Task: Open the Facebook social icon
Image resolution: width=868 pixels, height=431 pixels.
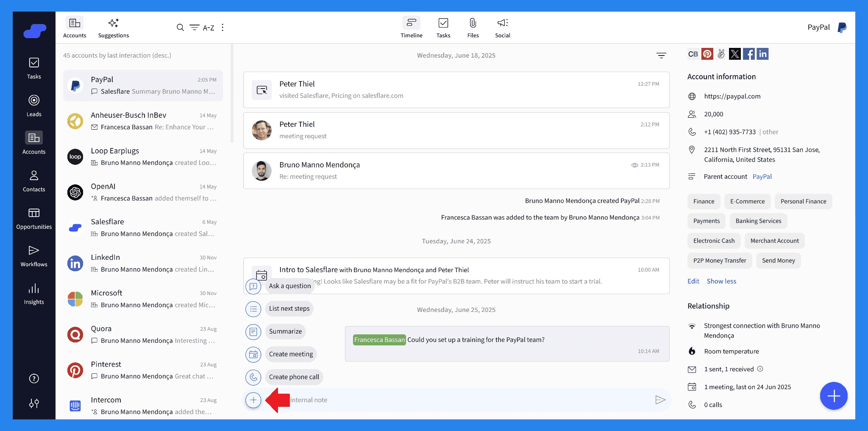Action: [x=749, y=54]
